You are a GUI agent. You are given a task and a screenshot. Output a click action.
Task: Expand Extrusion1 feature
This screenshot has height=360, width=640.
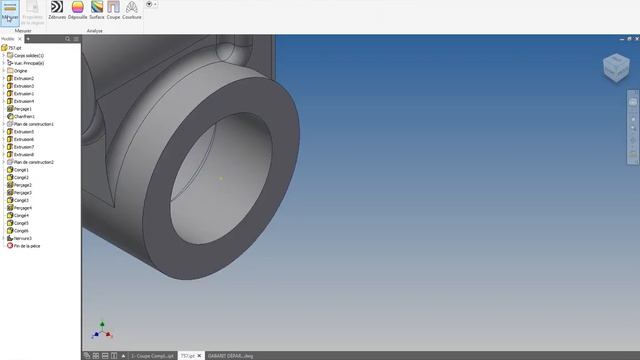pyautogui.click(x=4, y=93)
